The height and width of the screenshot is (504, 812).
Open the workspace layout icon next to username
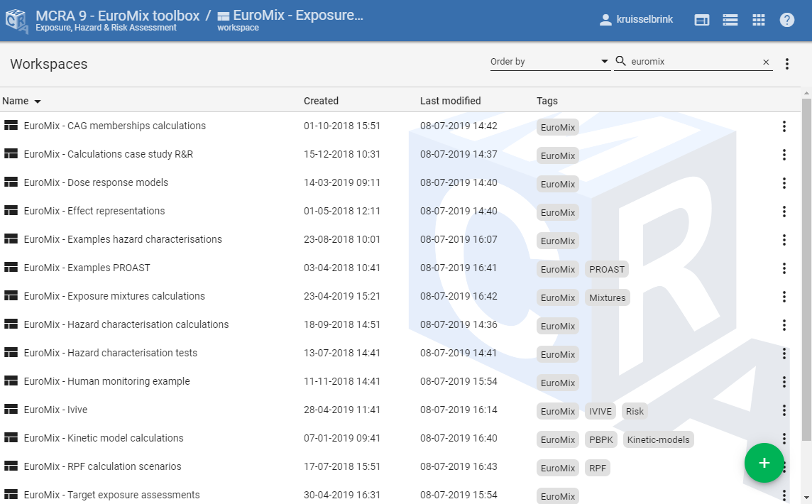click(x=701, y=19)
